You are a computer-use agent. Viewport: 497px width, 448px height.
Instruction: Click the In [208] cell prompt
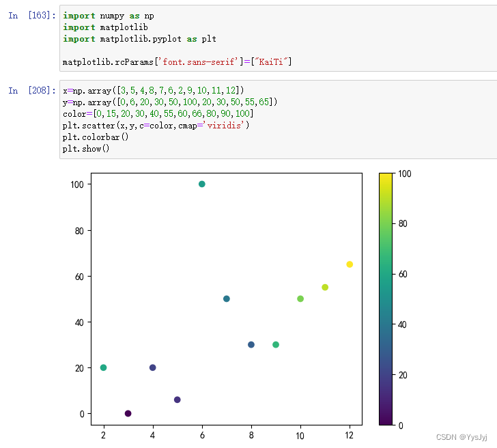tap(32, 90)
